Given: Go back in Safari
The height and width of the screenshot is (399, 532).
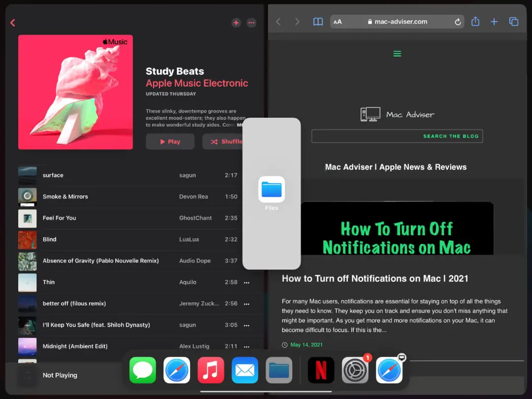Looking at the screenshot, I should 278,22.
